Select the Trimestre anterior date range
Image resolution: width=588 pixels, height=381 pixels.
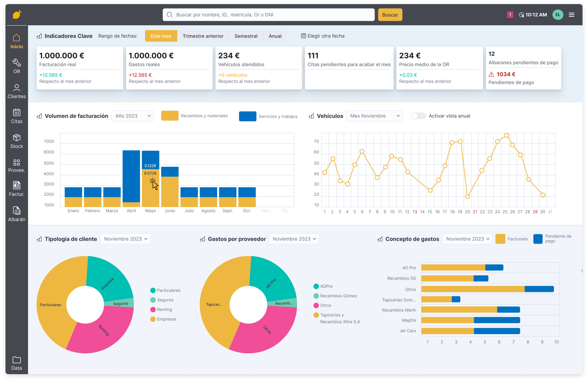[203, 36]
